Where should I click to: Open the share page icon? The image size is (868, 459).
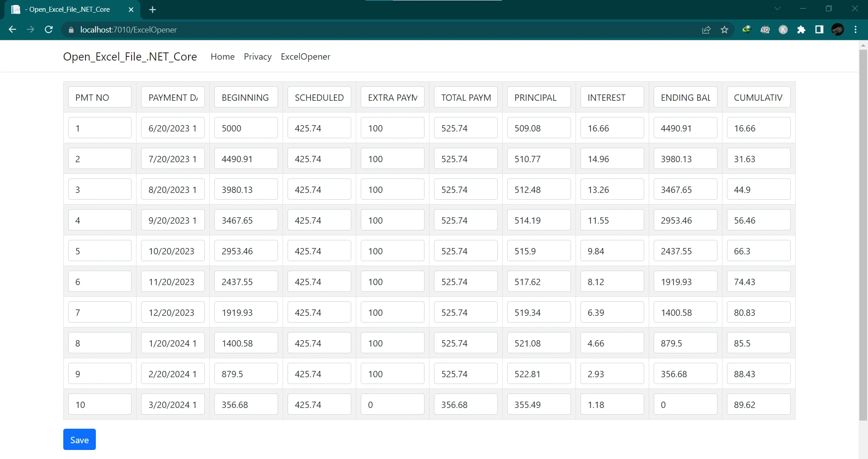click(x=706, y=30)
